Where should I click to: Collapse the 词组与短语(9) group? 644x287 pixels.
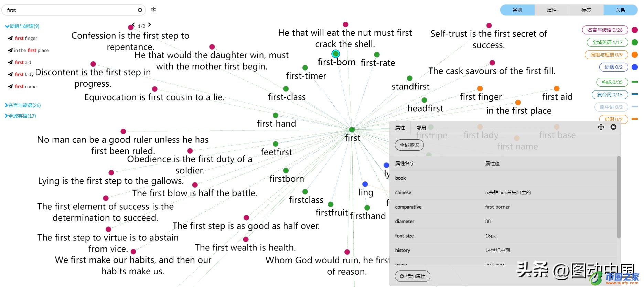pyautogui.click(x=7, y=26)
